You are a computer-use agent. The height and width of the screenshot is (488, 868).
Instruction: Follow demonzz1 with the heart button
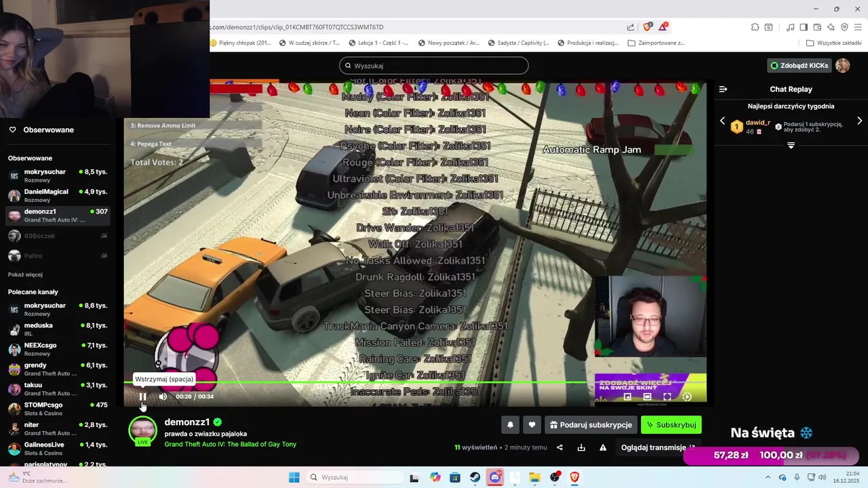click(532, 425)
